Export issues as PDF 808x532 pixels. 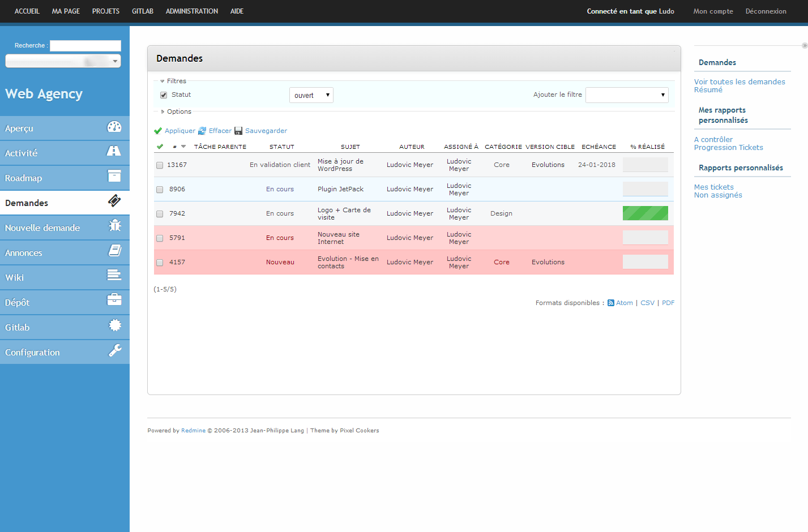click(x=668, y=303)
